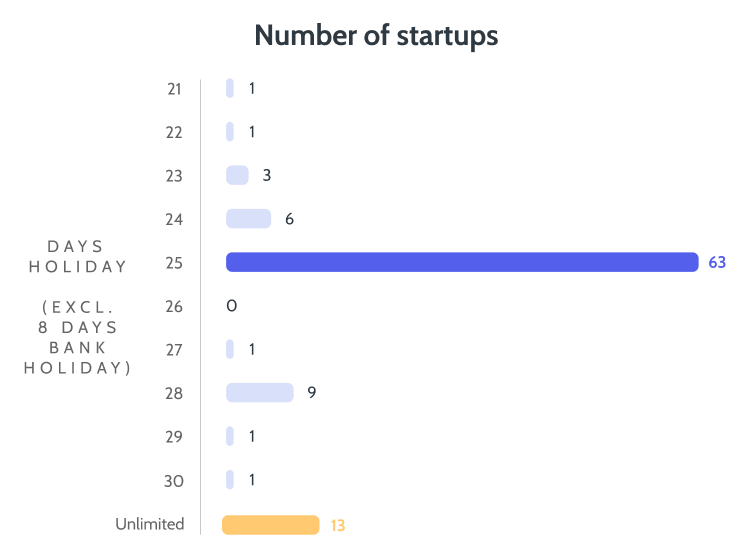Click the small bar for 30 days

click(230, 480)
